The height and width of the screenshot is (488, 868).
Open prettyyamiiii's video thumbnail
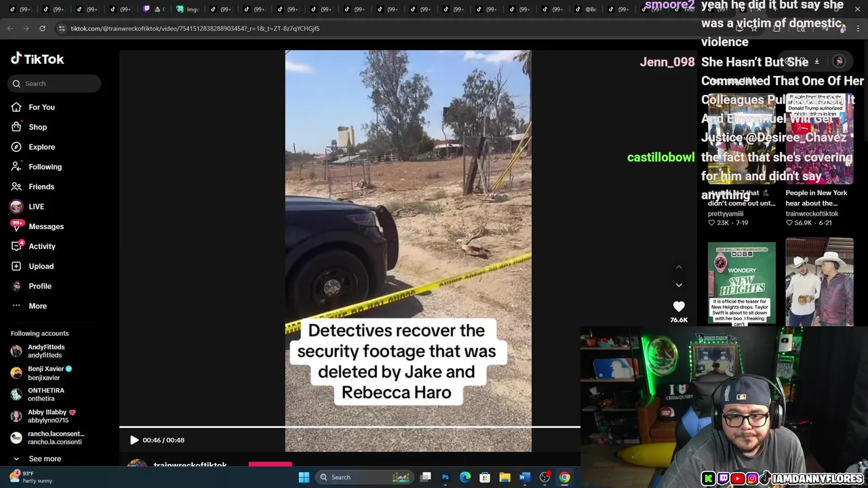[x=742, y=139]
